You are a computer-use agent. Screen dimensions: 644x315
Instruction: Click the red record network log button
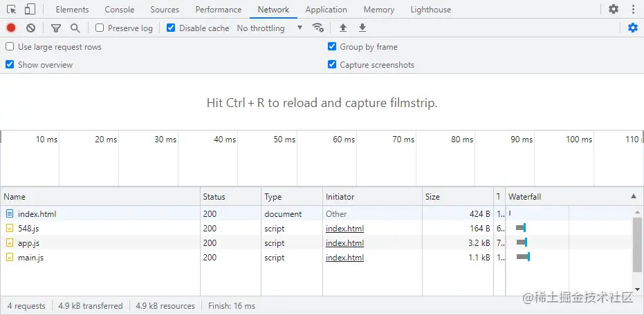point(11,28)
